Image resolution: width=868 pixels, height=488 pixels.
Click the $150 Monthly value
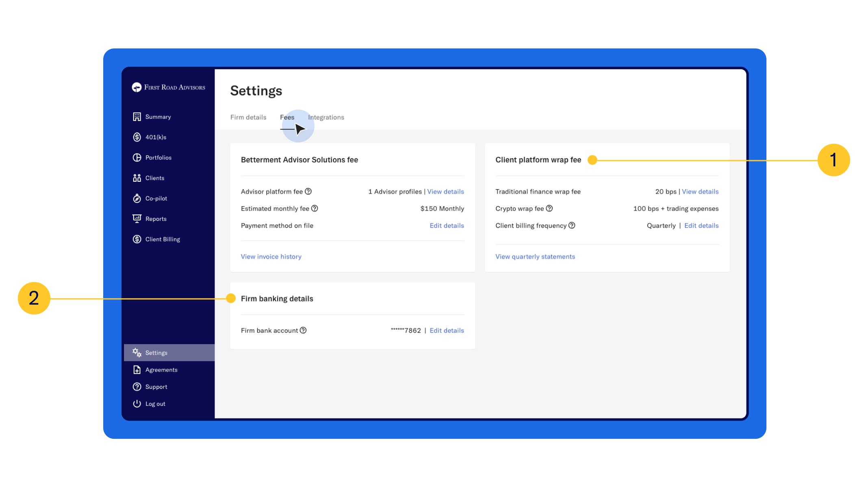(442, 209)
